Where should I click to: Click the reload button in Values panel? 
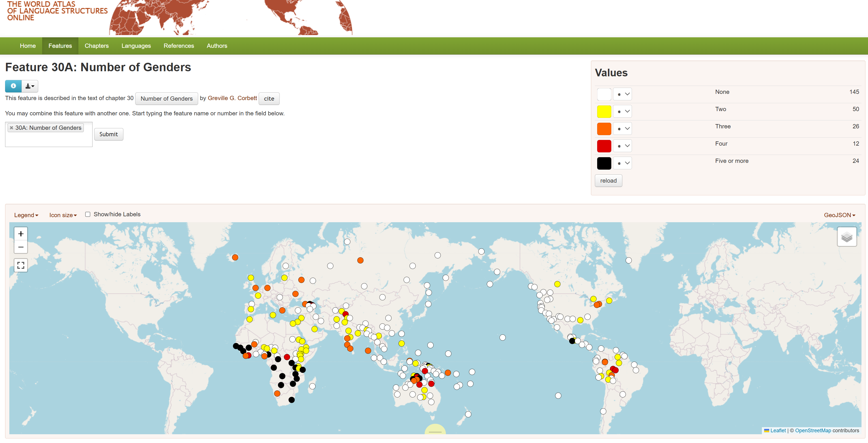[x=608, y=181]
